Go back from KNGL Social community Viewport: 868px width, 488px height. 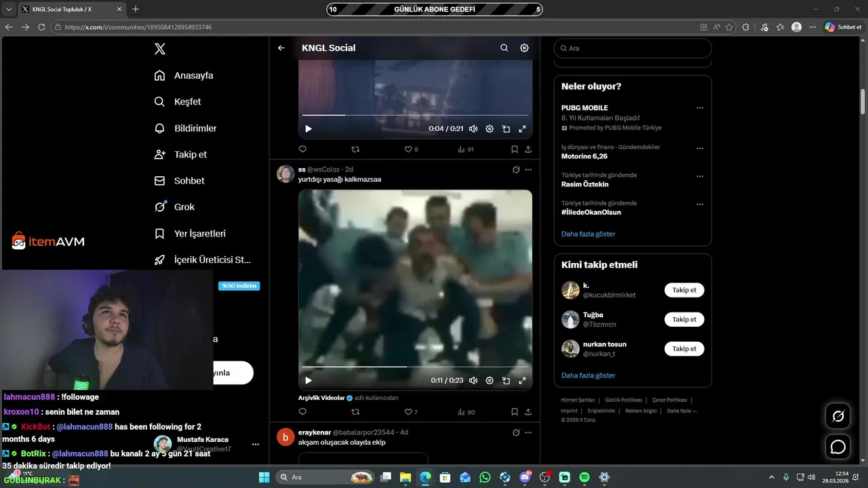281,48
